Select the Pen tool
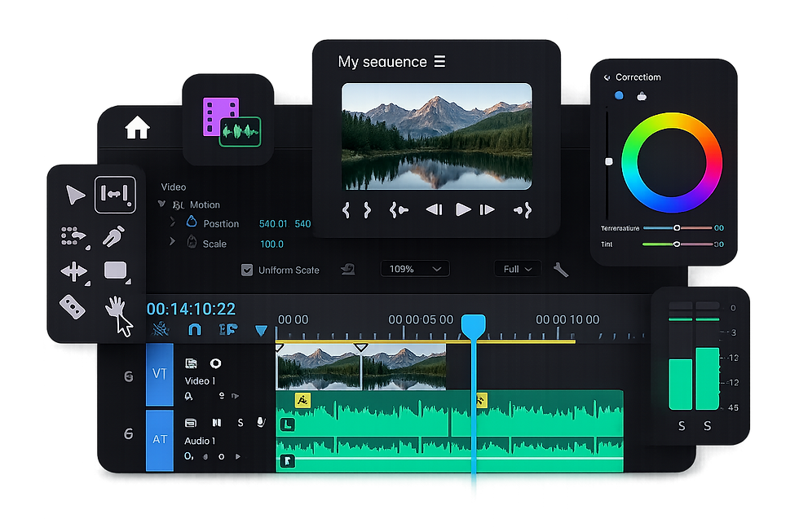 tap(113, 236)
